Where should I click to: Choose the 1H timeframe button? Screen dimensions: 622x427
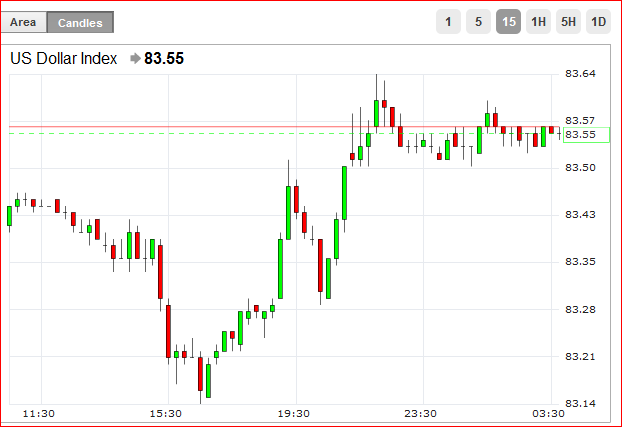pyautogui.click(x=538, y=21)
